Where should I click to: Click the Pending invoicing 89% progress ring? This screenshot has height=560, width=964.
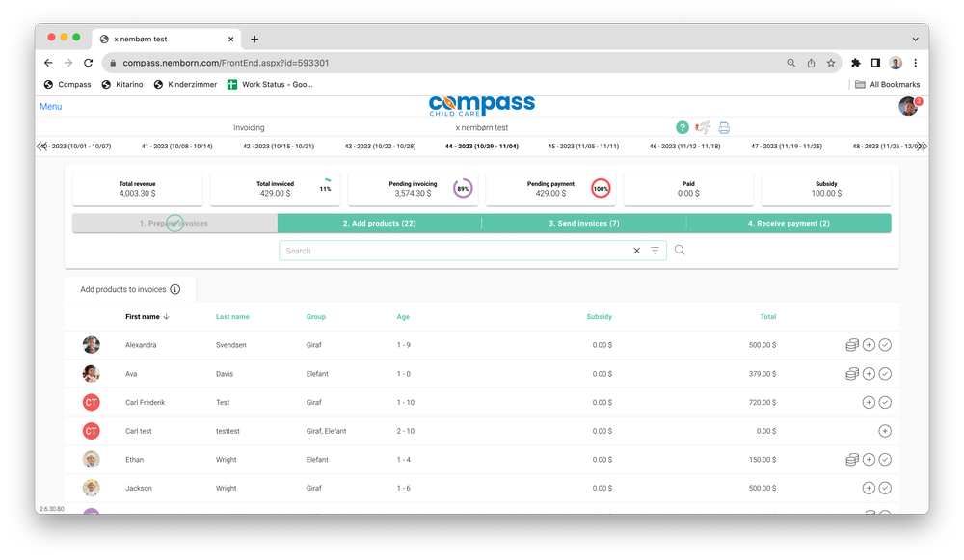[463, 189]
